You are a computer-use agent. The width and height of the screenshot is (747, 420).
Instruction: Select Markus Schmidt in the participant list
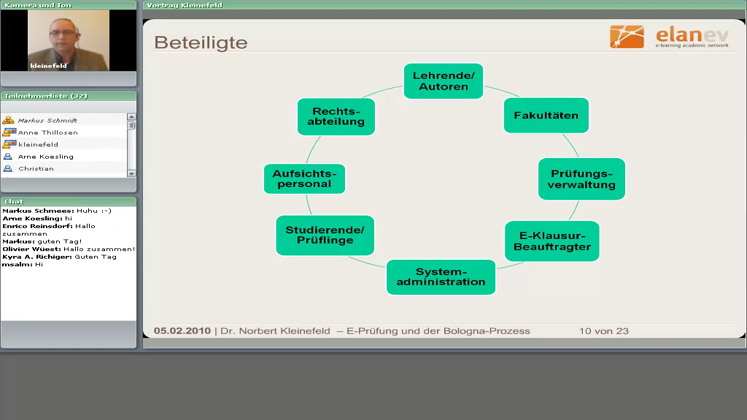(64, 120)
